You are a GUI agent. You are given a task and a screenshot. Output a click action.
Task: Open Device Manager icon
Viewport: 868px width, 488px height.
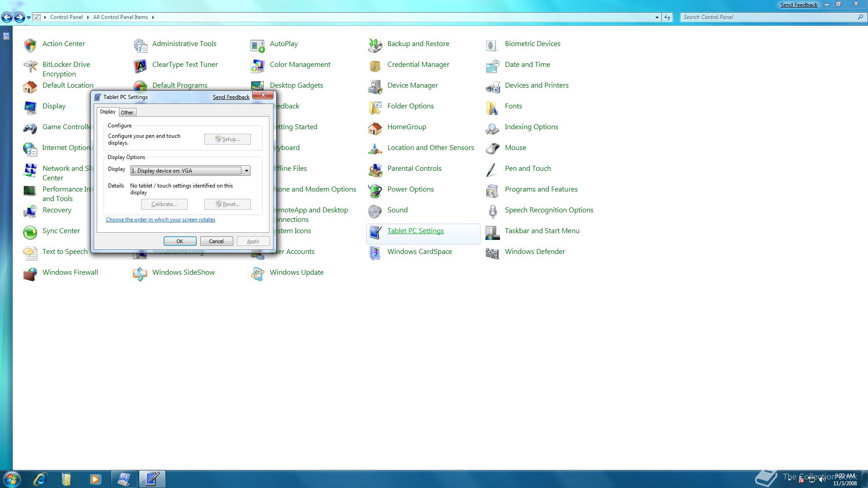375,86
